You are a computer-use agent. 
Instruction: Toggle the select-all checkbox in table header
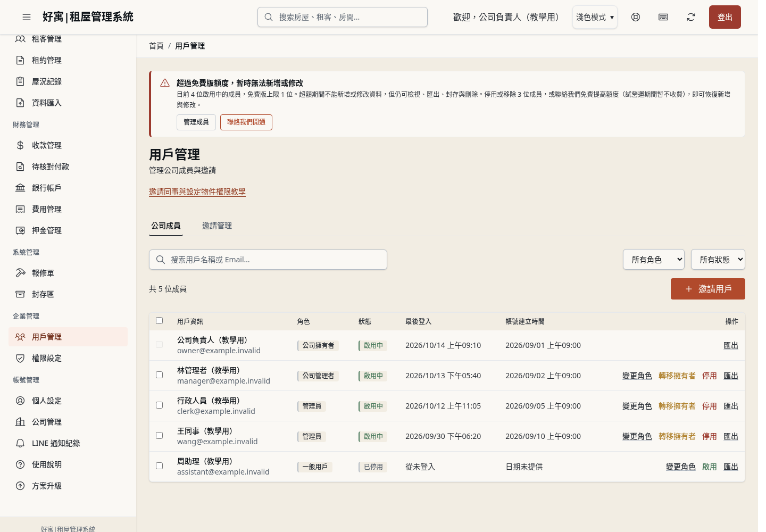tap(159, 320)
